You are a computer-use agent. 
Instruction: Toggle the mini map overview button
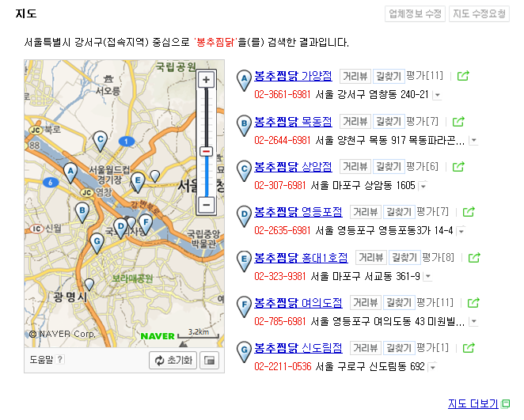coord(210,360)
